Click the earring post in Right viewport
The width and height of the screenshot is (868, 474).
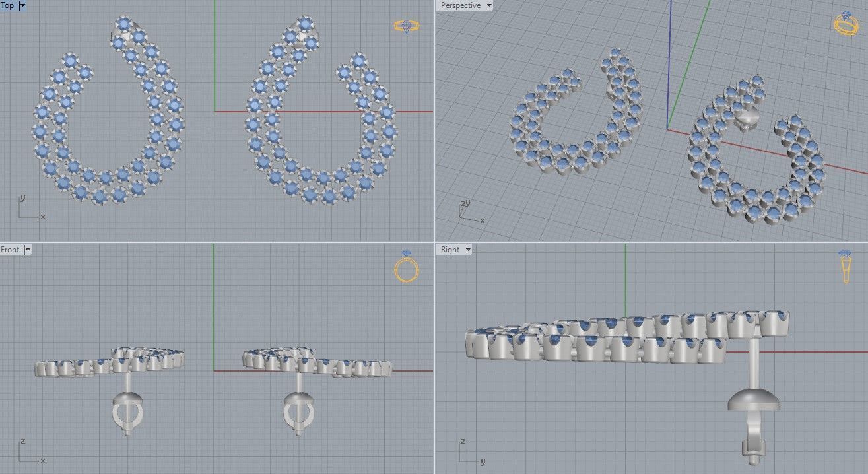click(754, 362)
